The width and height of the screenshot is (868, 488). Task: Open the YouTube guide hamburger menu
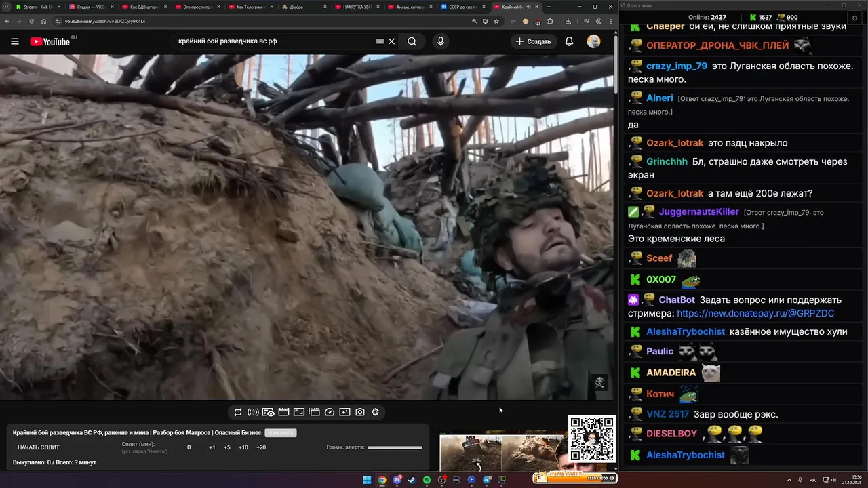tap(14, 41)
